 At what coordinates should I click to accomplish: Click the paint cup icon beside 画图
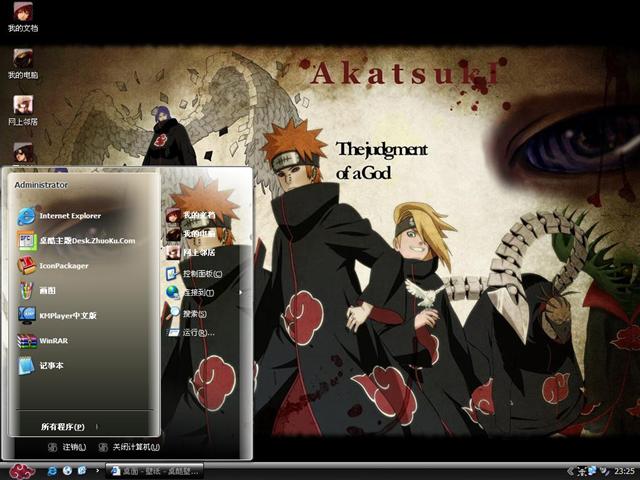tap(27, 291)
